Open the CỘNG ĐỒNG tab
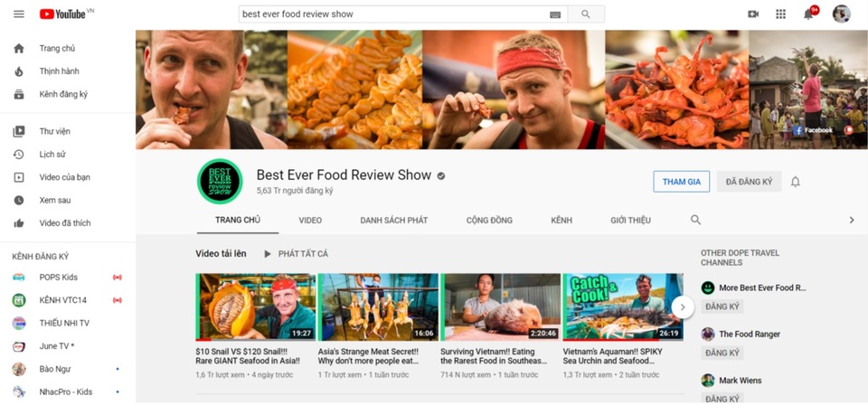 [489, 221]
